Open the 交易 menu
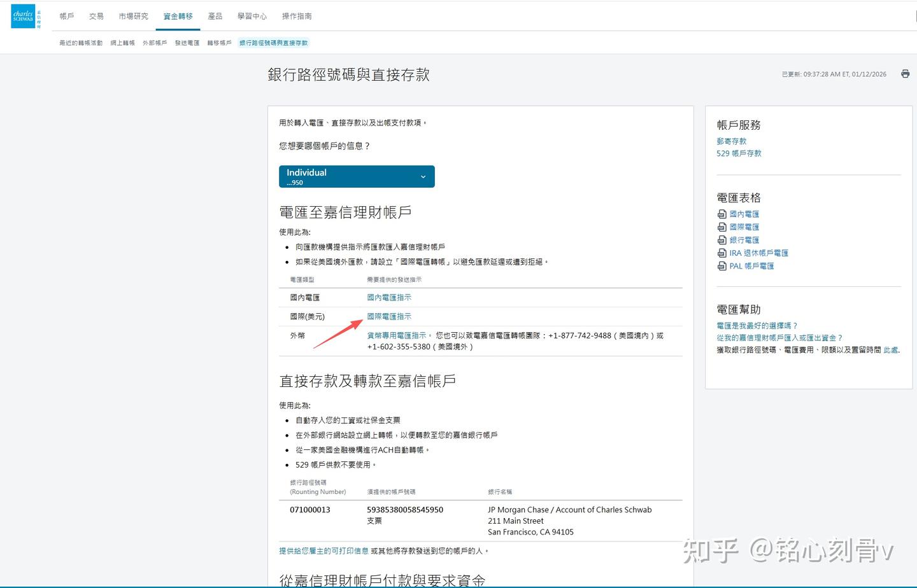 click(96, 17)
